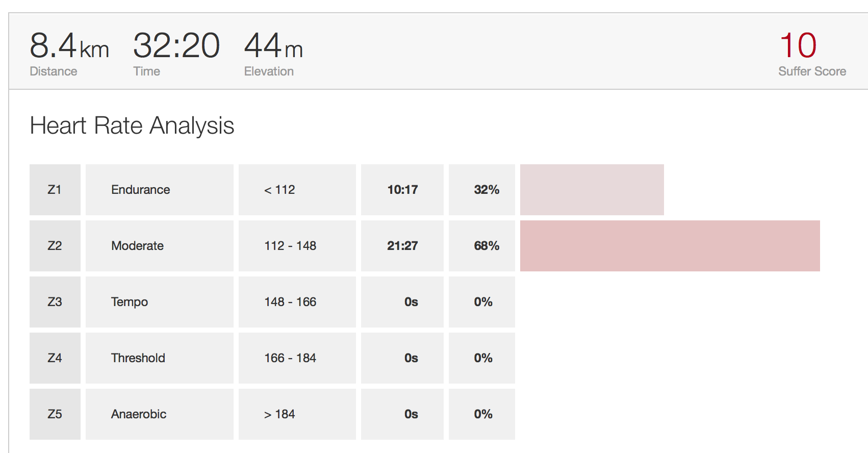Image resolution: width=868 pixels, height=453 pixels.
Task: Select the Z3 zone label cell
Action: pos(55,302)
